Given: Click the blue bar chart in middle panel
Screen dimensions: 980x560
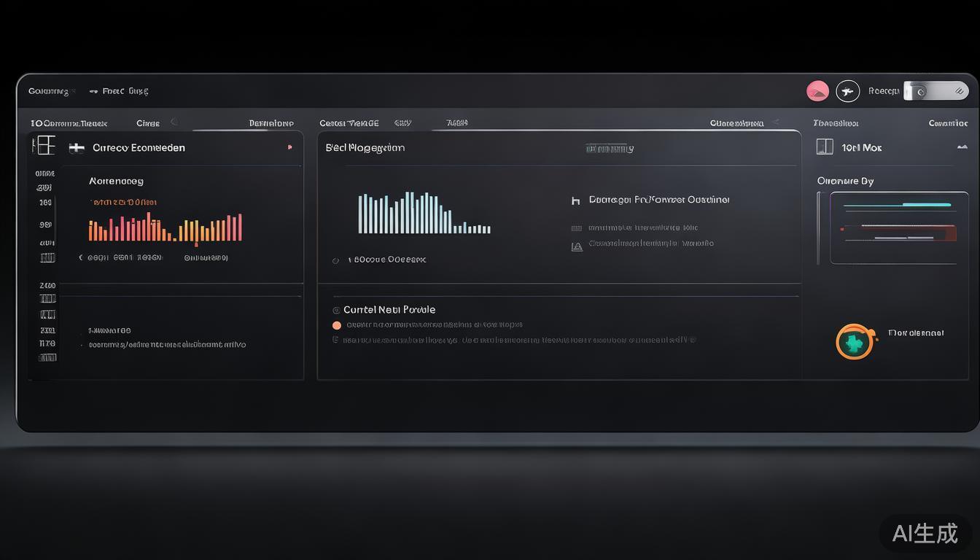Looking at the screenshot, I should (423, 214).
